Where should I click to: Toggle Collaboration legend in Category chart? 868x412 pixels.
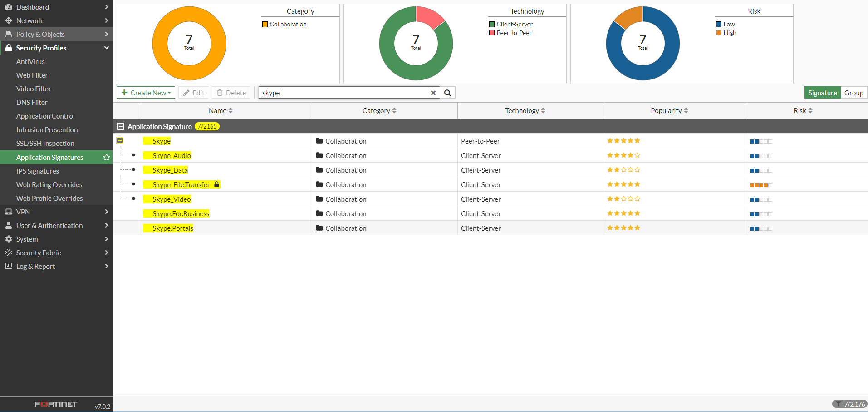click(x=284, y=24)
